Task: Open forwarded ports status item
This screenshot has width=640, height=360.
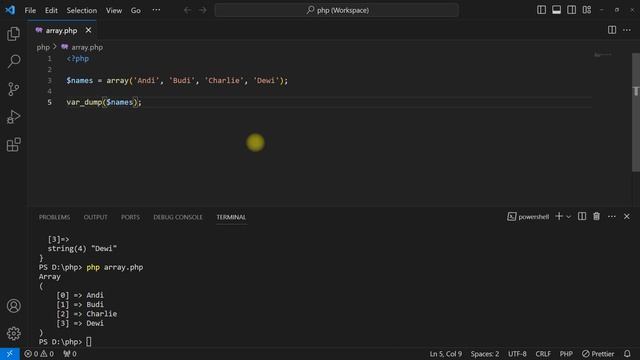Action: [x=70, y=354]
